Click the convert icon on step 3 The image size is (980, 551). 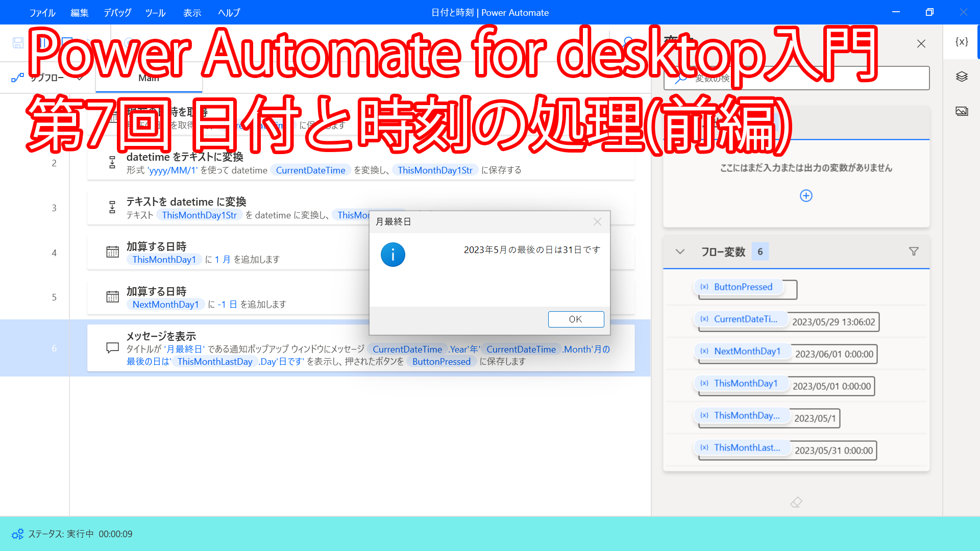[x=112, y=208]
